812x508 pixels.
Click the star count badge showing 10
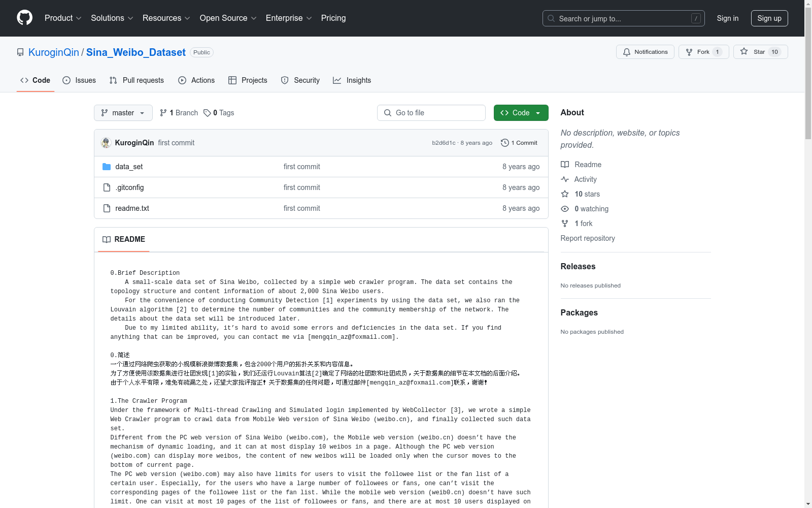pos(774,52)
